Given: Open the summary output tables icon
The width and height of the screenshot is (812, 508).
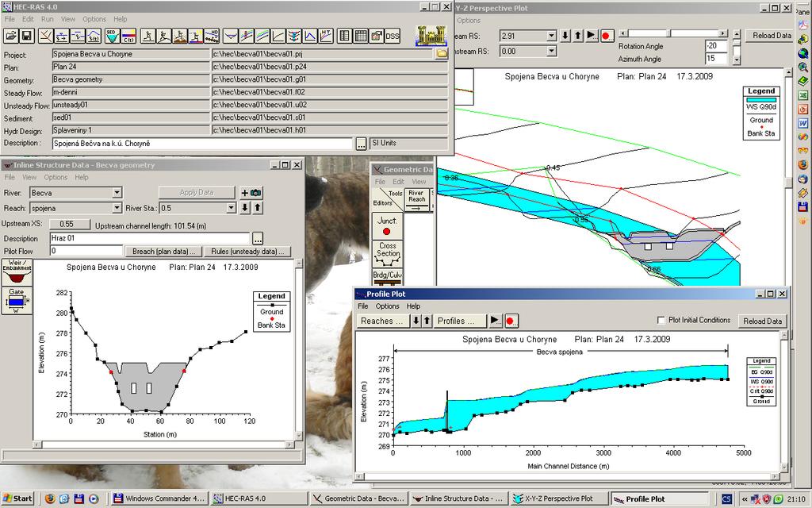Looking at the screenshot, I should point(361,36).
